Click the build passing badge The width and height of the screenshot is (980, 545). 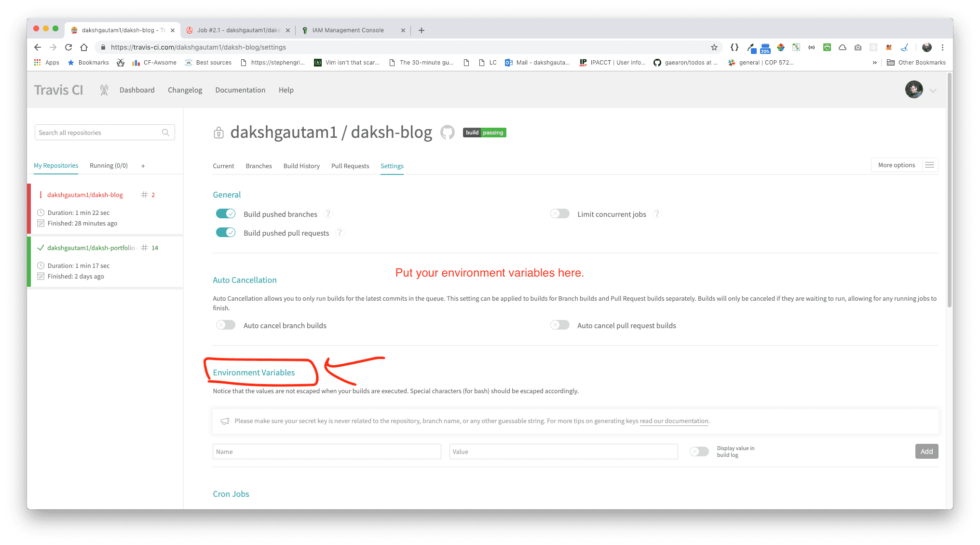485,133
